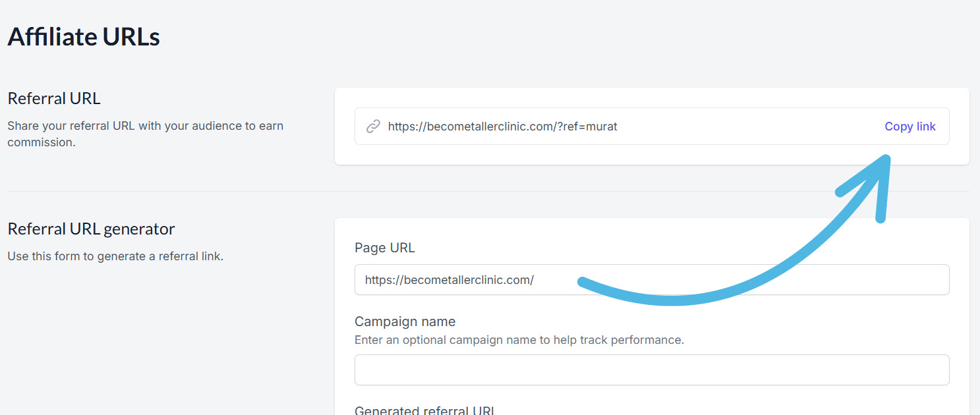
Task: Click the chain link icon beside referral URL
Action: click(373, 126)
